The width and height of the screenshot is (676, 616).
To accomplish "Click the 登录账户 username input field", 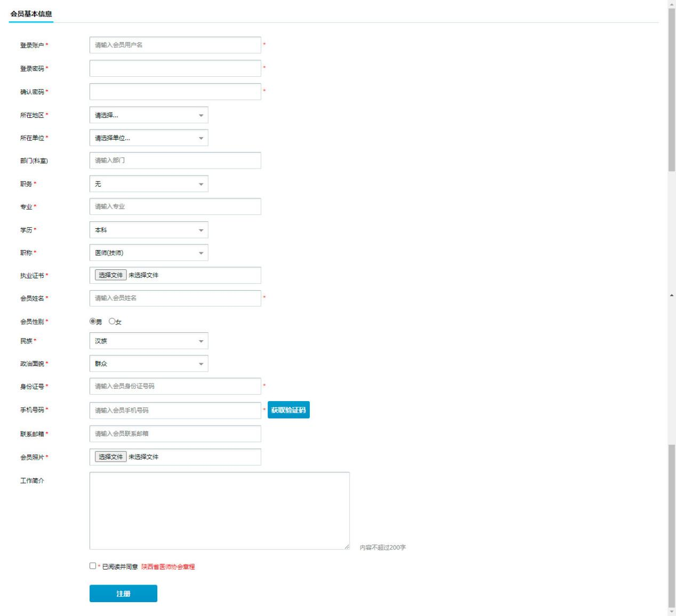I will point(175,45).
